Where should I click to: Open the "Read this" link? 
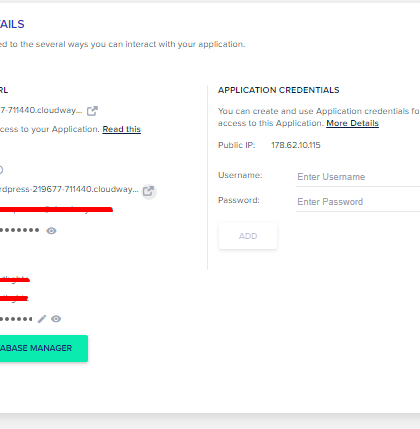click(122, 129)
